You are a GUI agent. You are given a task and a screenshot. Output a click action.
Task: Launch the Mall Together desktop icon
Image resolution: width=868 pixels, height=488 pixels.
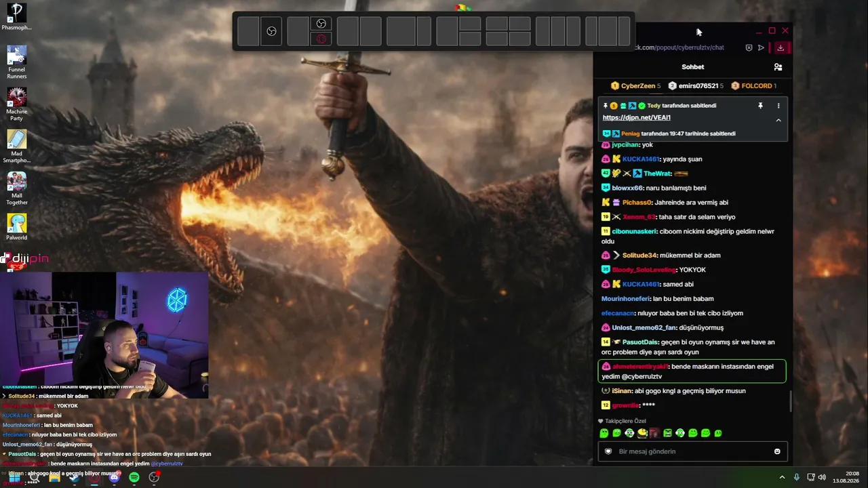coord(16,188)
